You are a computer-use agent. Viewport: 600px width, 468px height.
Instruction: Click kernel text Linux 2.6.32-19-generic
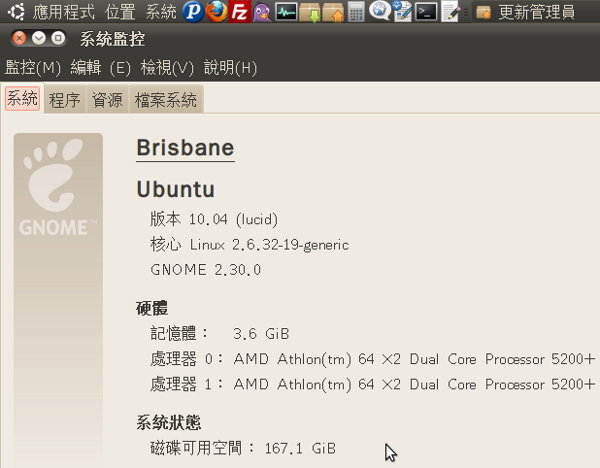point(269,245)
